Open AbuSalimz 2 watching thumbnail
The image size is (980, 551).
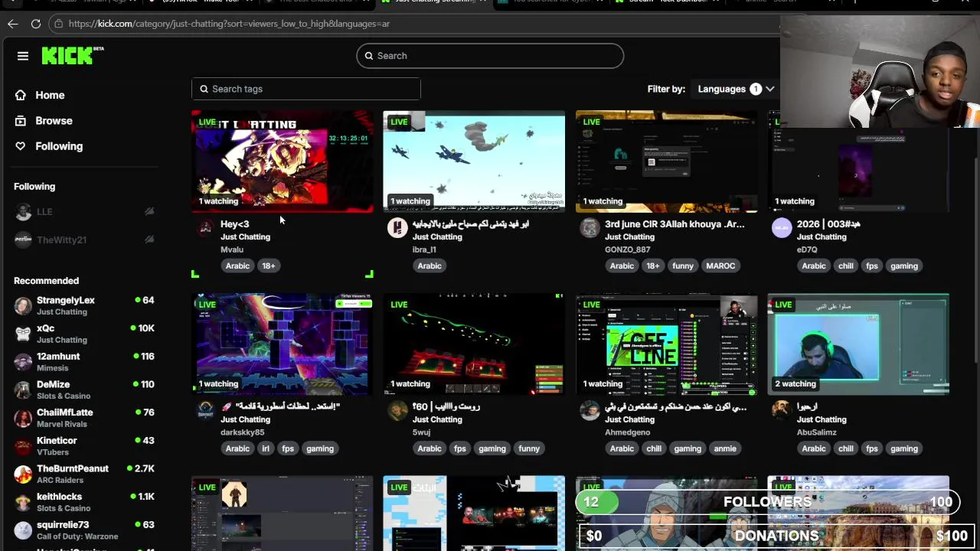pos(858,344)
